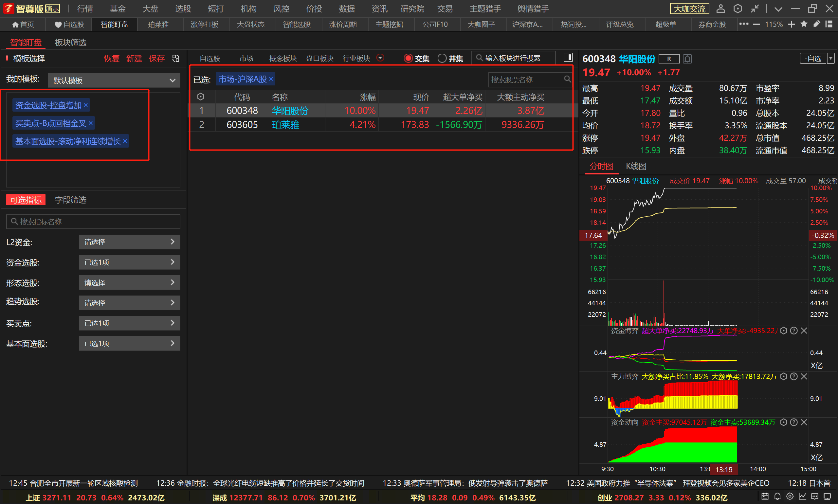
Task: Remove the 市场-沪深A股 selected tag
Action: [271, 79]
